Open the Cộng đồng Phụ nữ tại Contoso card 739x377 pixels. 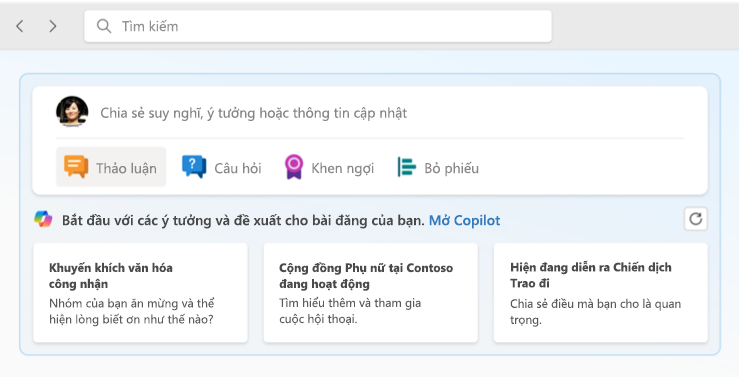click(x=370, y=293)
